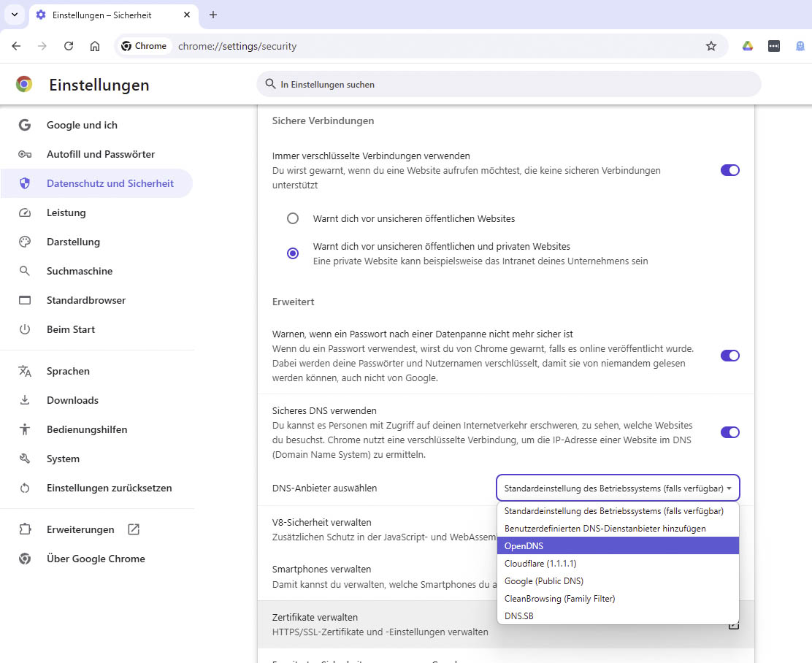Open the Standardbrowser settings page
812x663 pixels.
click(x=86, y=300)
